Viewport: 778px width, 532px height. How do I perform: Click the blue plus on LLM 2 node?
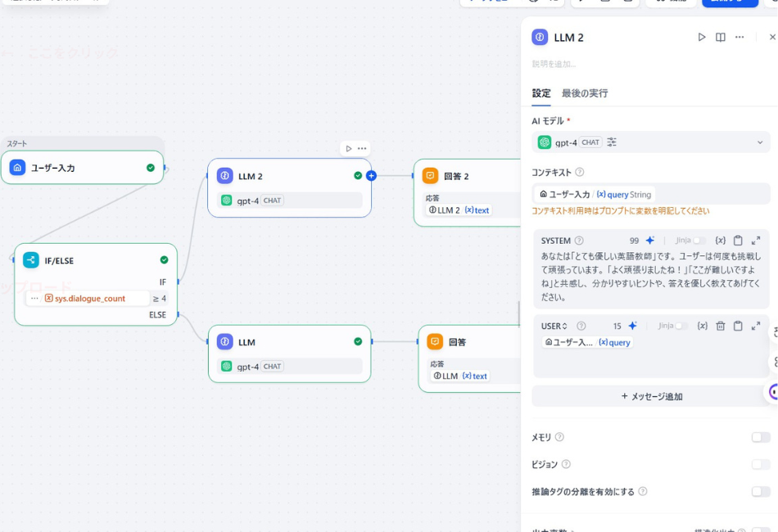pyautogui.click(x=373, y=175)
